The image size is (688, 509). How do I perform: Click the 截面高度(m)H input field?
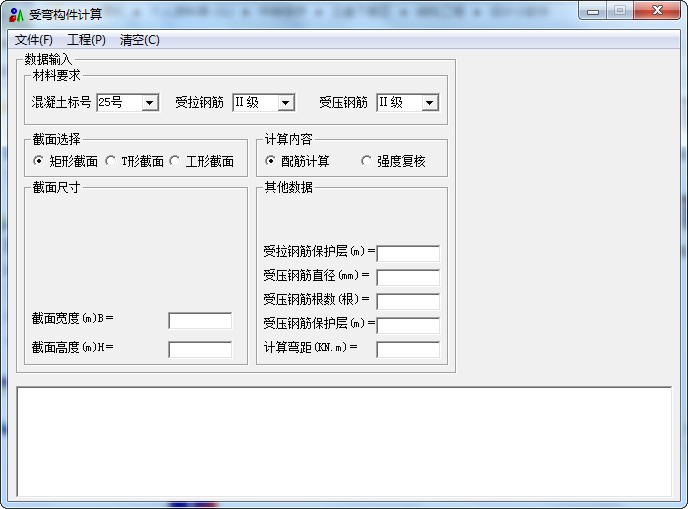point(200,350)
